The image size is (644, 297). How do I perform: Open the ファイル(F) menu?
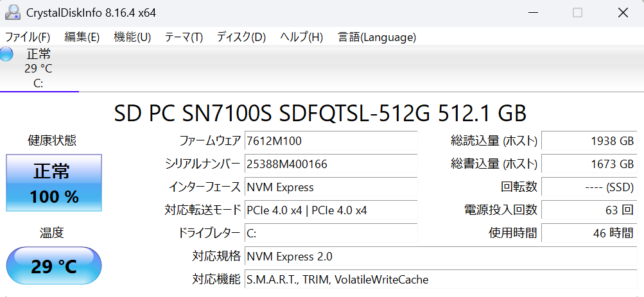click(28, 37)
